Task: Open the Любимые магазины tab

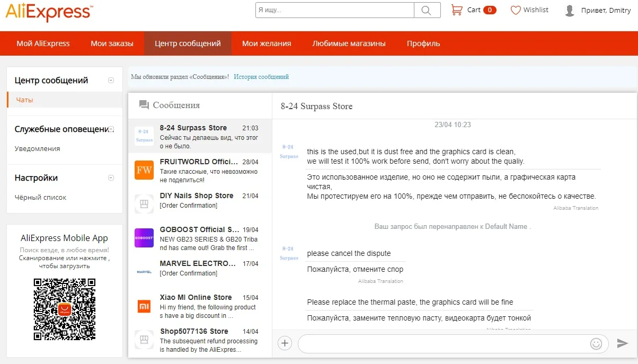Action: (x=349, y=43)
